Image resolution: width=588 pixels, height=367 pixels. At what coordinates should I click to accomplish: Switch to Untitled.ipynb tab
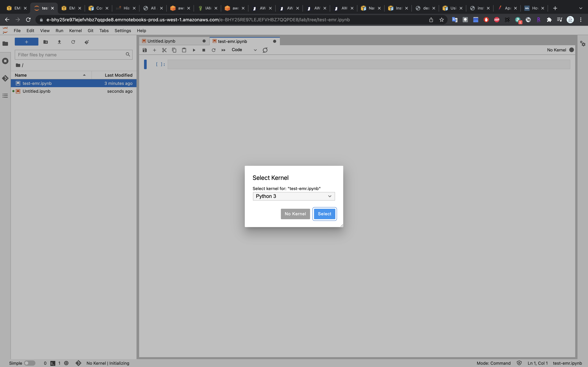coord(161,41)
